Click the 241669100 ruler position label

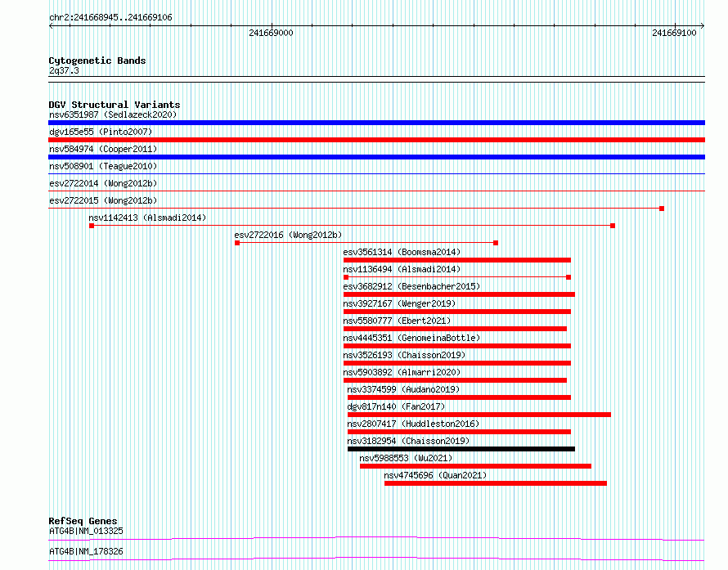(x=674, y=33)
